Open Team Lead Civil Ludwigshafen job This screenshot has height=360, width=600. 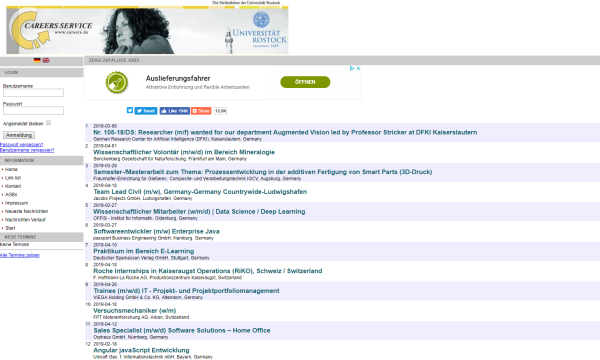[x=200, y=192]
